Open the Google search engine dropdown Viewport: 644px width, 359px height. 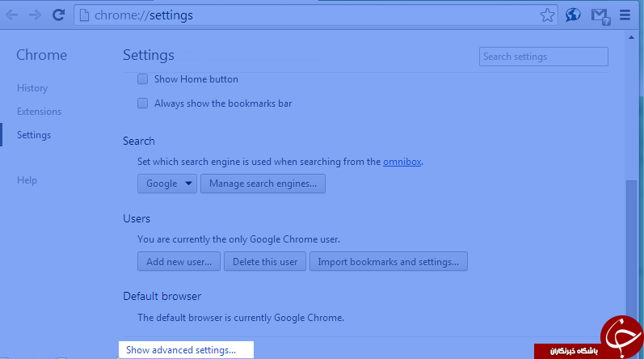pos(167,184)
